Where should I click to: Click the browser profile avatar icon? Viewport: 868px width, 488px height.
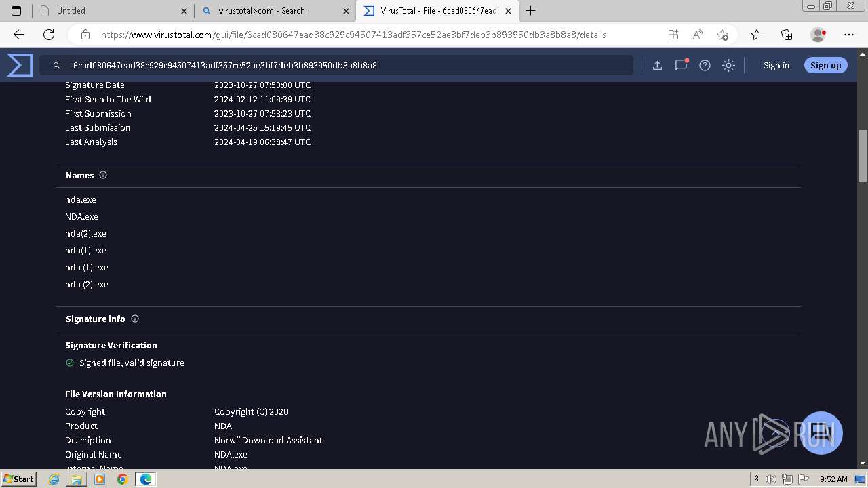818,35
